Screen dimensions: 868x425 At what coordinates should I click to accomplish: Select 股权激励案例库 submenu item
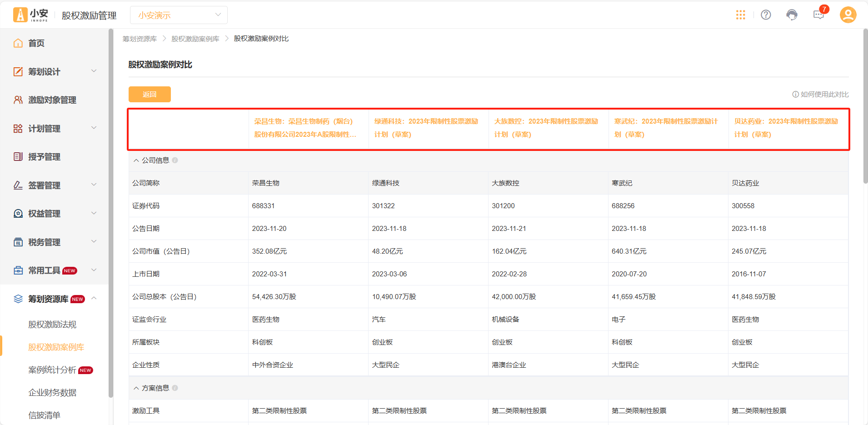pos(56,347)
